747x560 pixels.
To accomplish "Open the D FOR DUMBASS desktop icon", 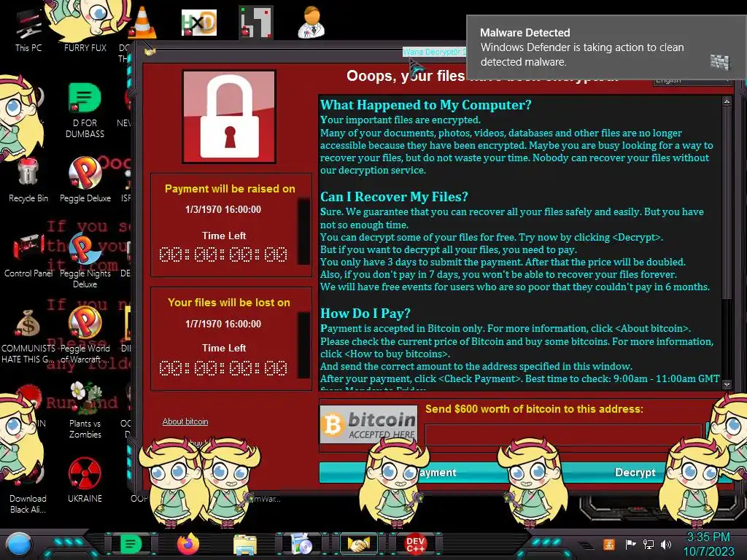I will [x=85, y=109].
